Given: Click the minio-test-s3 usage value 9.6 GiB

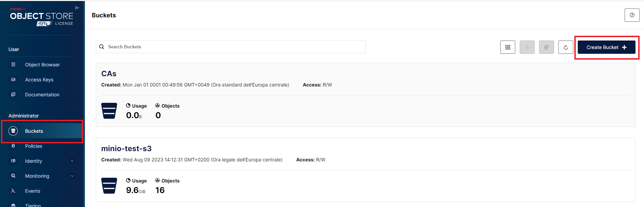Looking at the screenshot, I should point(136,190).
